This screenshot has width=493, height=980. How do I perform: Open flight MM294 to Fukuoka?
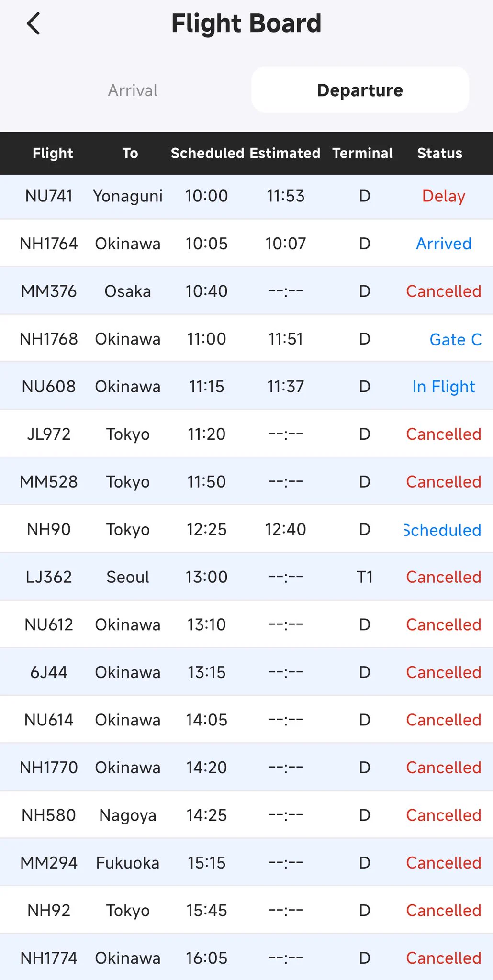pyautogui.click(x=246, y=863)
